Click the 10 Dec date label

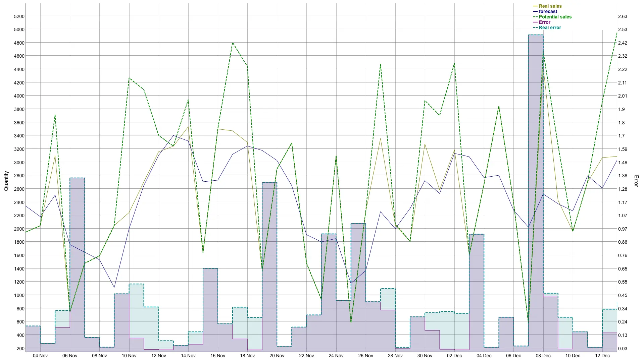pos(573,356)
